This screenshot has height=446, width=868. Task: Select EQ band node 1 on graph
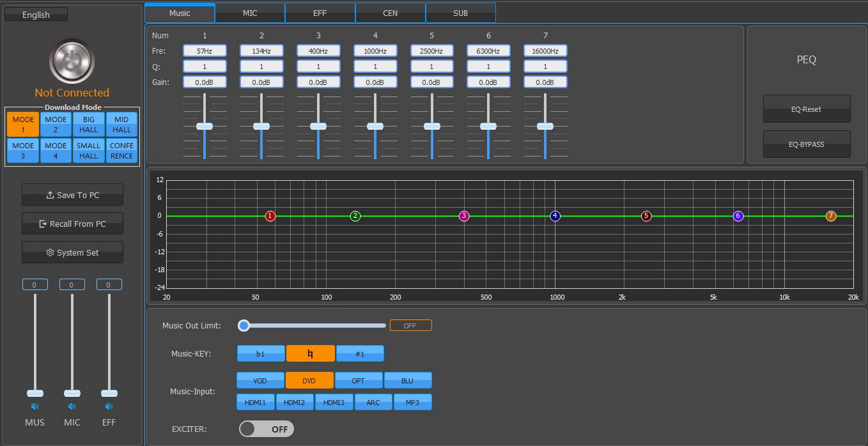point(270,216)
